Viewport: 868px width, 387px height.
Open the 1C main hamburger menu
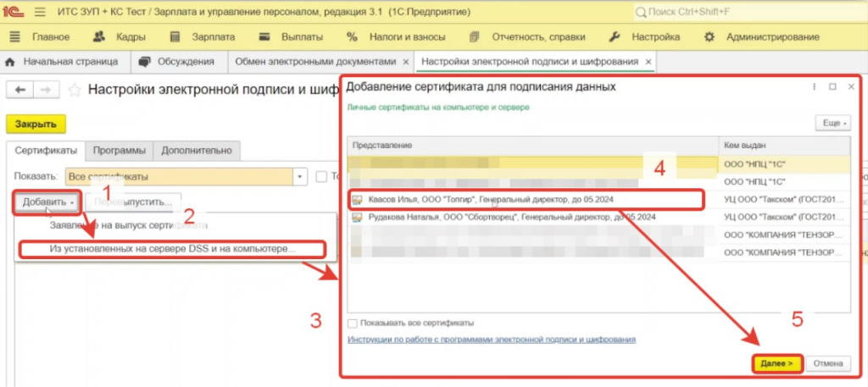[40, 13]
